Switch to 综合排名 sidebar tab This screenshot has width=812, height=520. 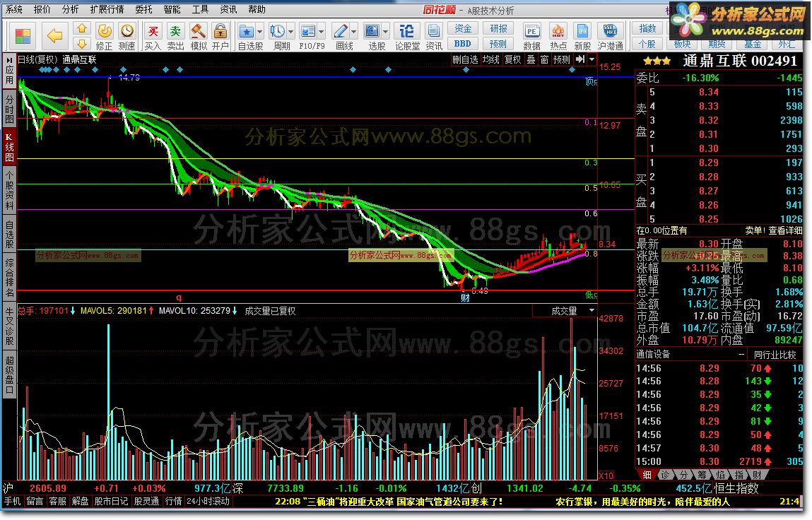pos(9,278)
